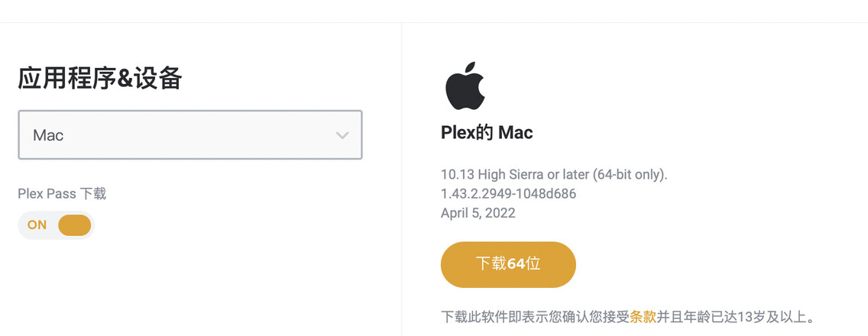Click the chevron arrow in Mac dropdown
Screen dimensions: 868x336
pyautogui.click(x=342, y=136)
